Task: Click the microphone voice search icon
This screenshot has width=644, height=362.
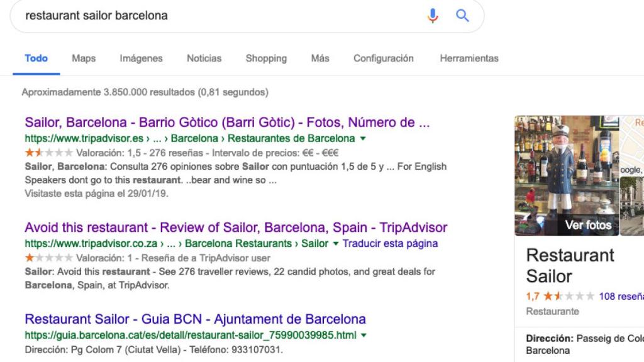Action: [x=433, y=16]
